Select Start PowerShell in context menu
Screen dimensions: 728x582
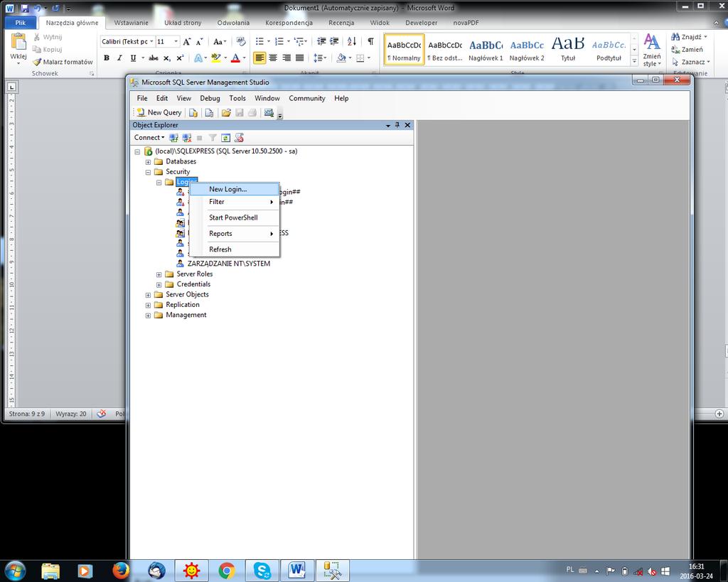tap(235, 217)
